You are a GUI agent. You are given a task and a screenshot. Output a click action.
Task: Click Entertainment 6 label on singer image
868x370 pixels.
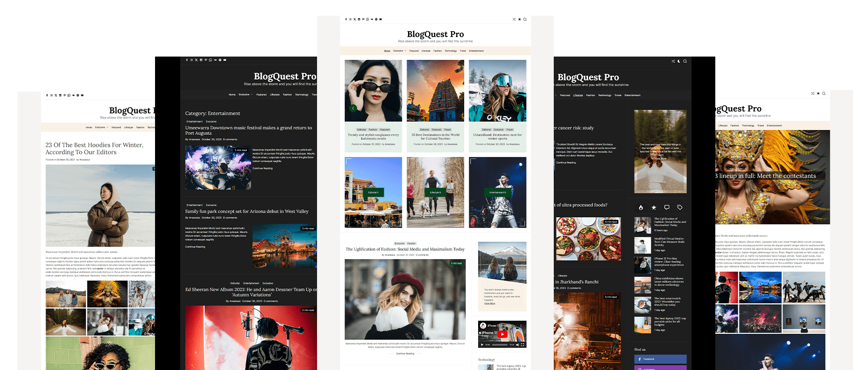click(497, 192)
